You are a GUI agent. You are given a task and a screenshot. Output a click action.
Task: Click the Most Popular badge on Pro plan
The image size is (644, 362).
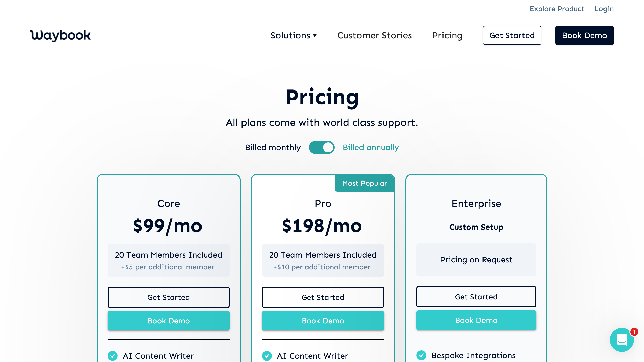tap(365, 183)
